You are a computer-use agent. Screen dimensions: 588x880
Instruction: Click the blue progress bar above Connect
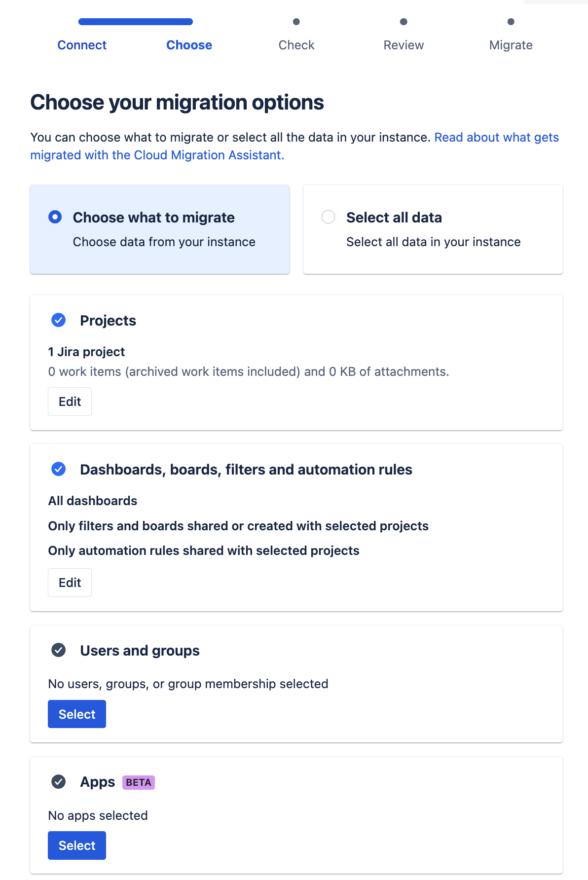point(135,22)
